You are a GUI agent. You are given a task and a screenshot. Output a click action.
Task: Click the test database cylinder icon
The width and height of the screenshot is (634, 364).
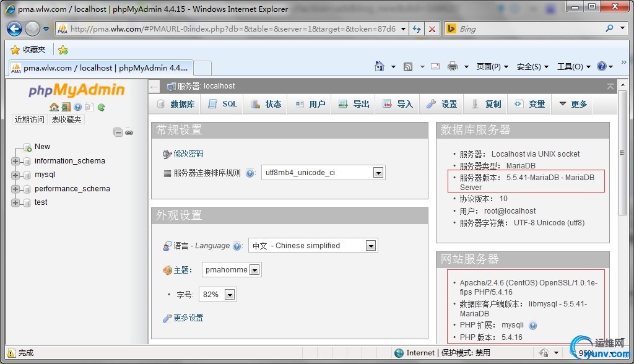tap(27, 202)
